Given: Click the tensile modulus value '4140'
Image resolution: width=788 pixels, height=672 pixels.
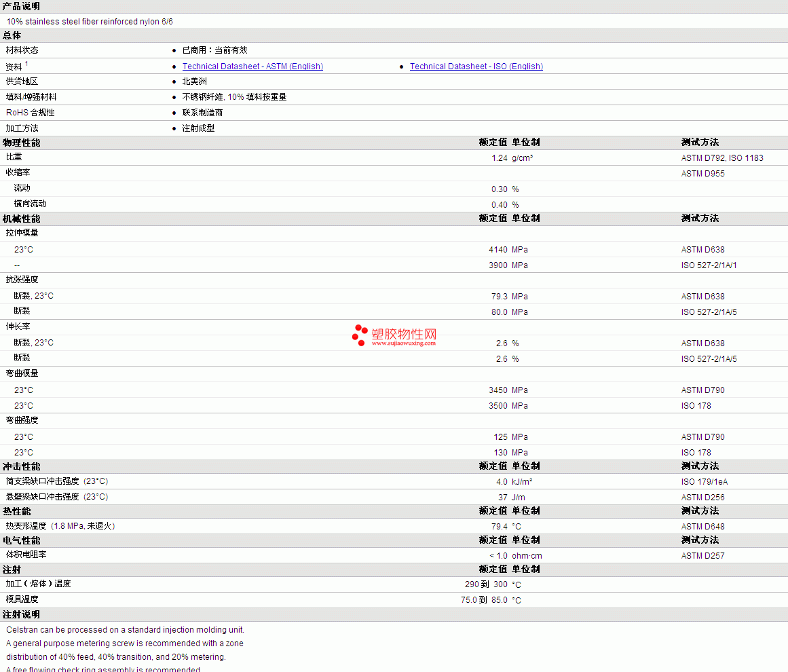Looking at the screenshot, I should point(498,249).
